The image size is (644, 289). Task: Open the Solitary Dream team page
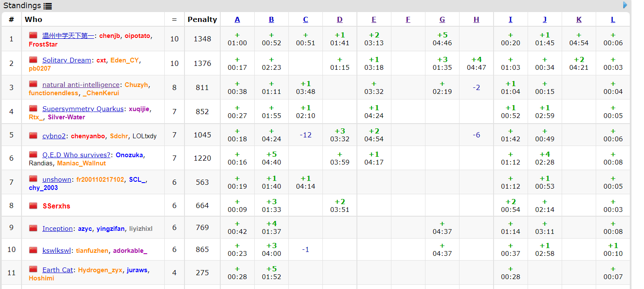tap(66, 60)
